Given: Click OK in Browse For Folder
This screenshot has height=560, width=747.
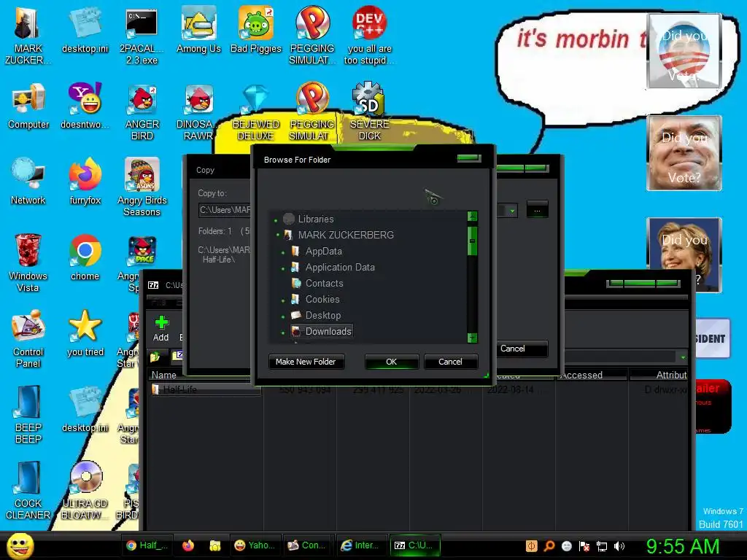Looking at the screenshot, I should click(391, 362).
